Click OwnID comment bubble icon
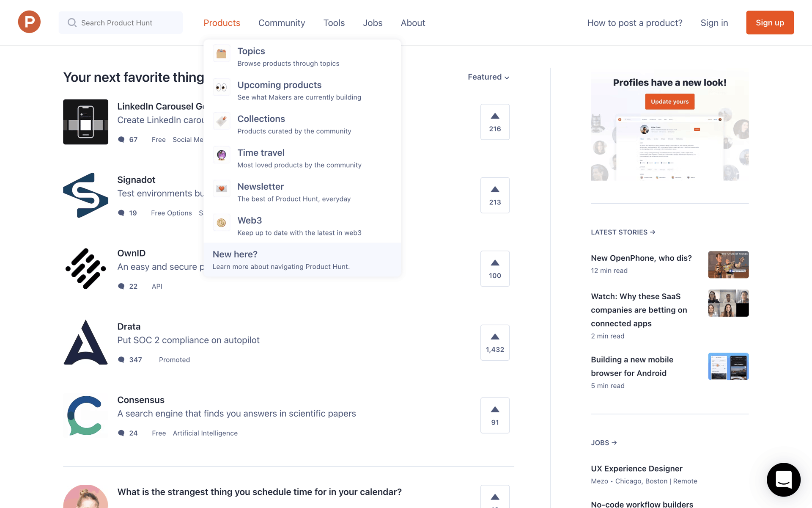 point(121,286)
